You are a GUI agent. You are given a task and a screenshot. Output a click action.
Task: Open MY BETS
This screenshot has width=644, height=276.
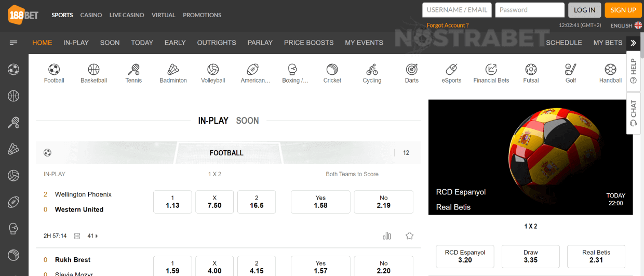click(x=608, y=43)
